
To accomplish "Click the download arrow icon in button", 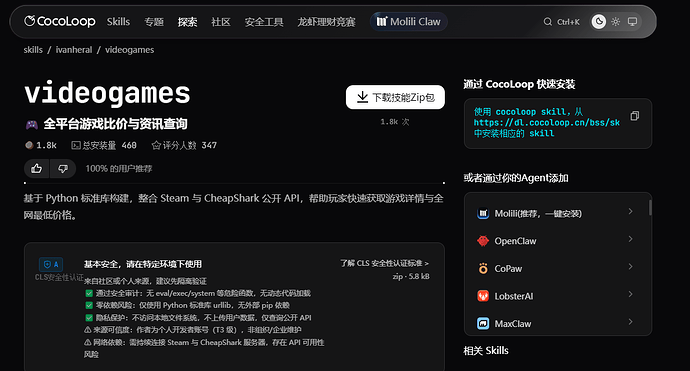I will tap(362, 97).
